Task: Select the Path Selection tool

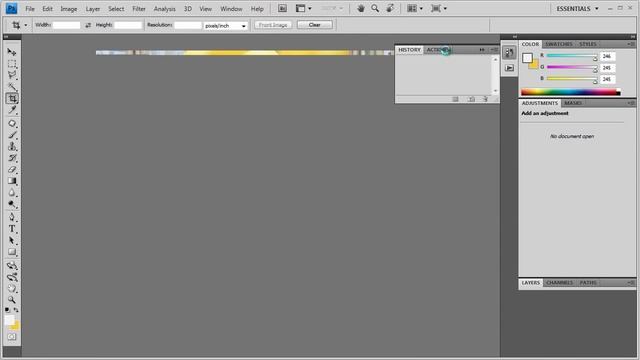Action: (x=12, y=240)
